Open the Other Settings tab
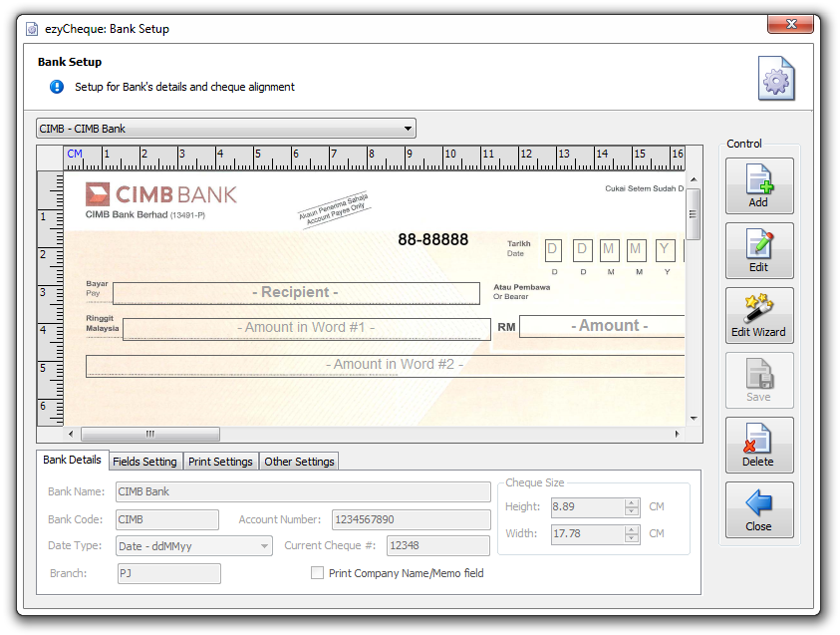840x635 pixels. coord(299,462)
